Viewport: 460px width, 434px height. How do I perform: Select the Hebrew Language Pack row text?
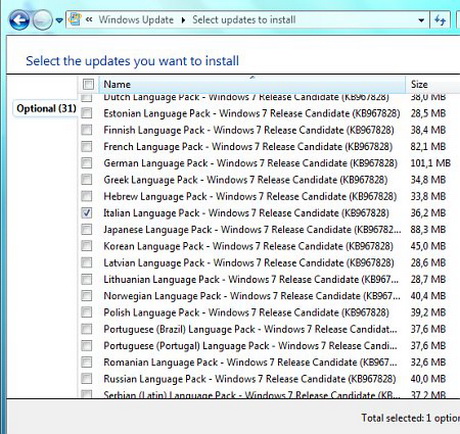[250, 196]
